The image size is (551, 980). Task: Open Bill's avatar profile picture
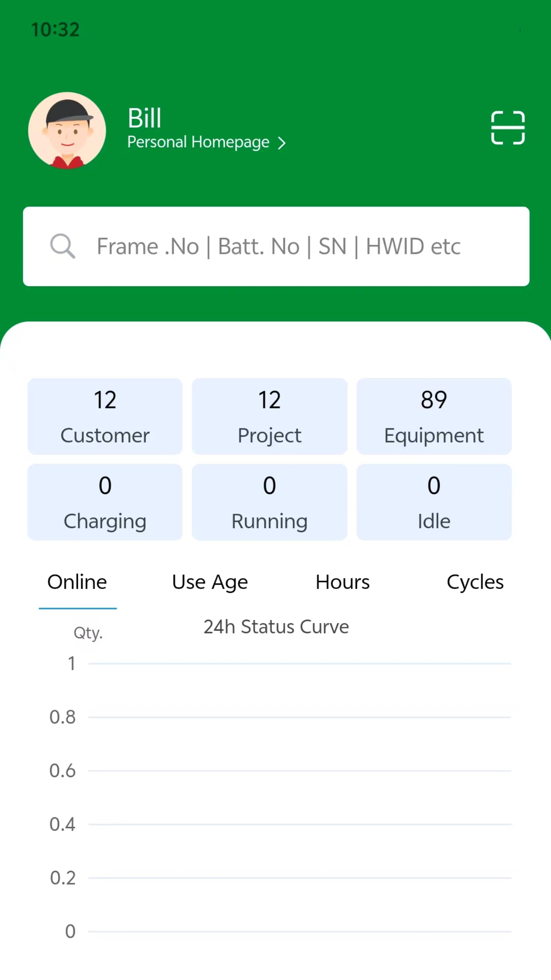[67, 130]
